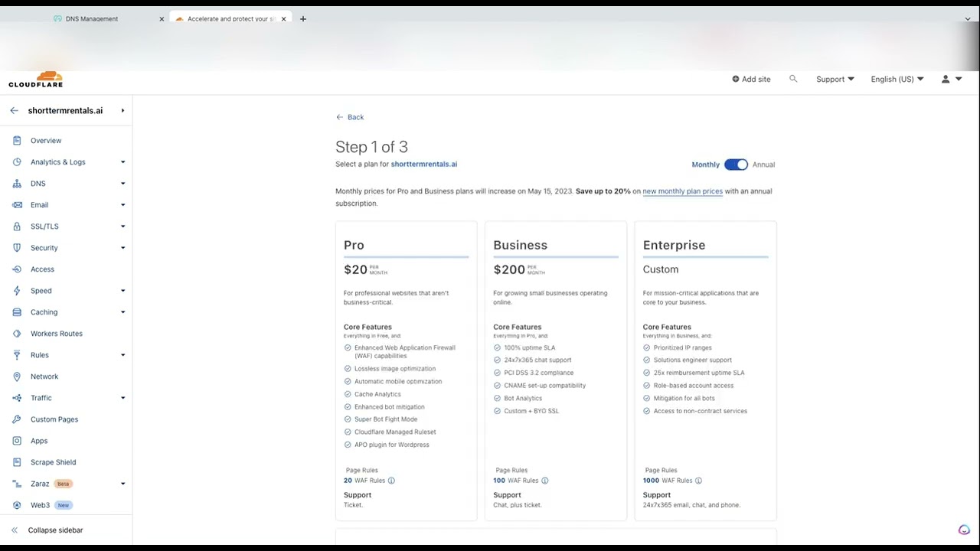Screen dimensions: 980x551
Task: Click Collapse sidebar
Action: click(x=47, y=530)
